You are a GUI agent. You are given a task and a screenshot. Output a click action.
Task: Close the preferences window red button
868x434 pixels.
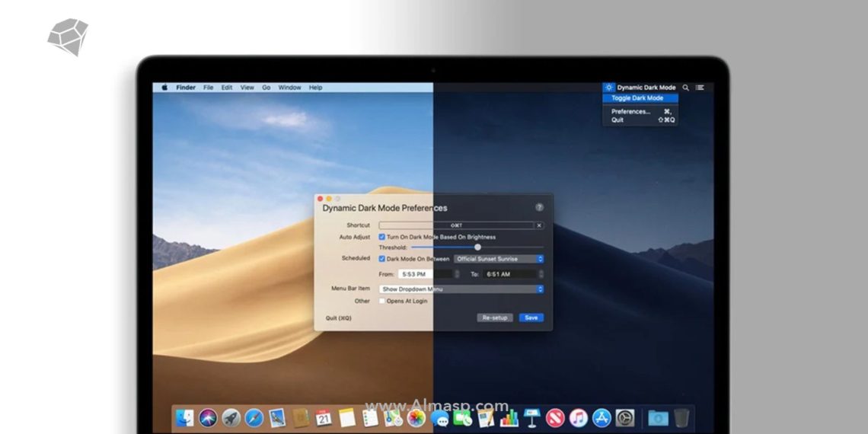point(320,199)
